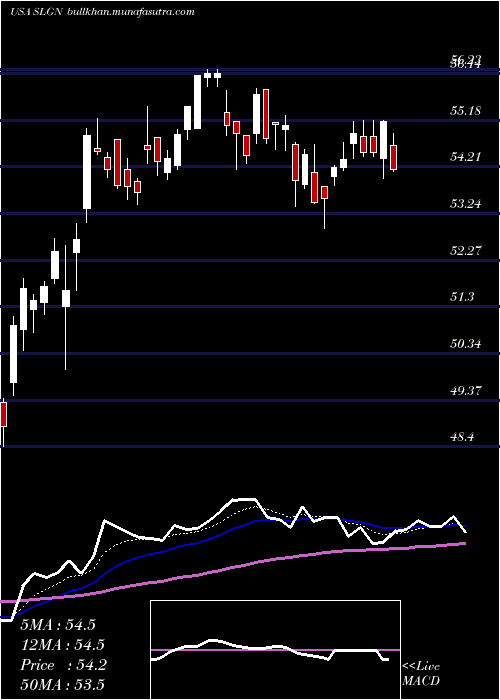Click the 'Price : 54.2' readout
Viewport: 500px width, 700px height.
click(63, 665)
